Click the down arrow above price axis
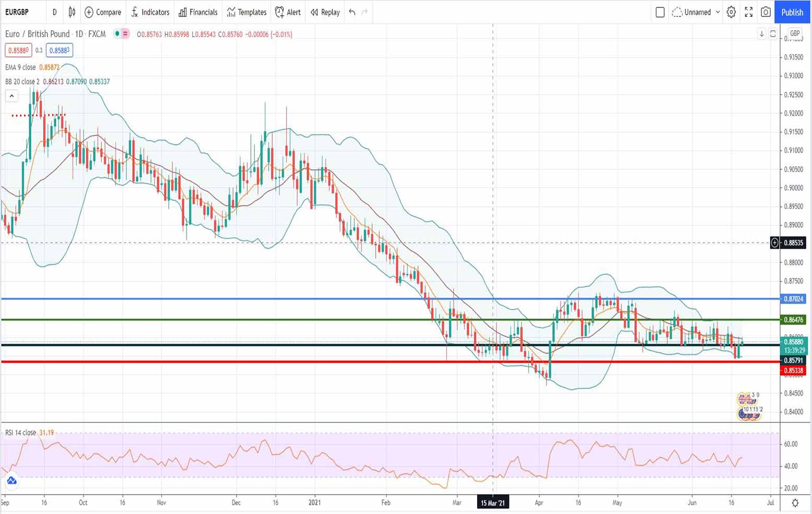Viewport: 812px width, 514px height. click(x=761, y=34)
